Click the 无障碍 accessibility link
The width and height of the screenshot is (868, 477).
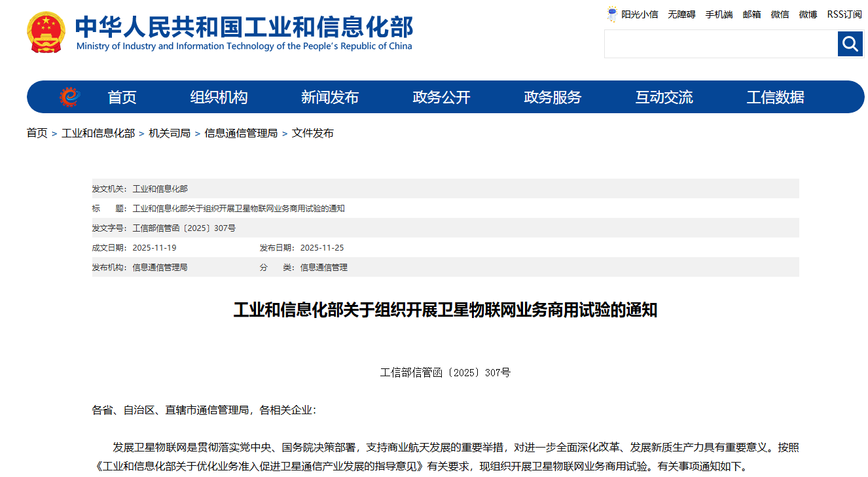click(x=681, y=14)
